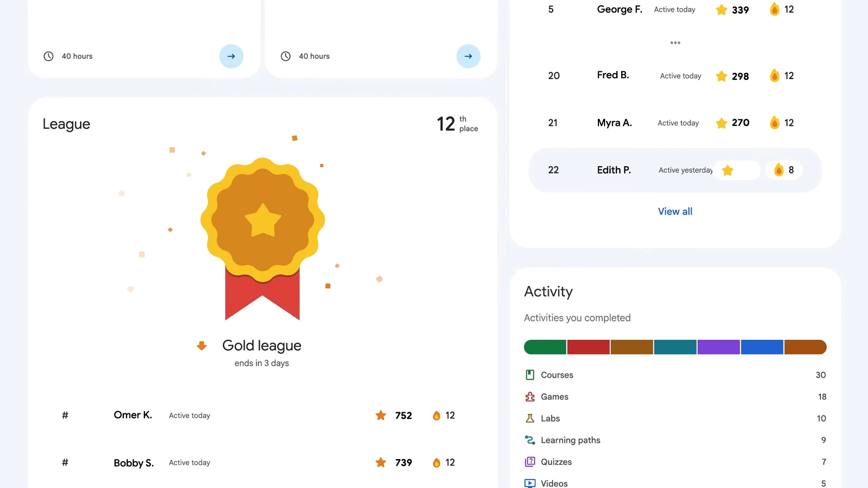Open the Videos play icon
Viewport: 868px width, 488px height.
(529, 483)
